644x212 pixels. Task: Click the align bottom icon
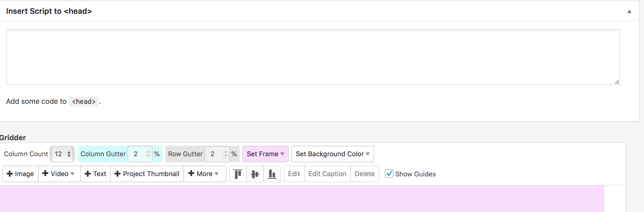(x=272, y=174)
